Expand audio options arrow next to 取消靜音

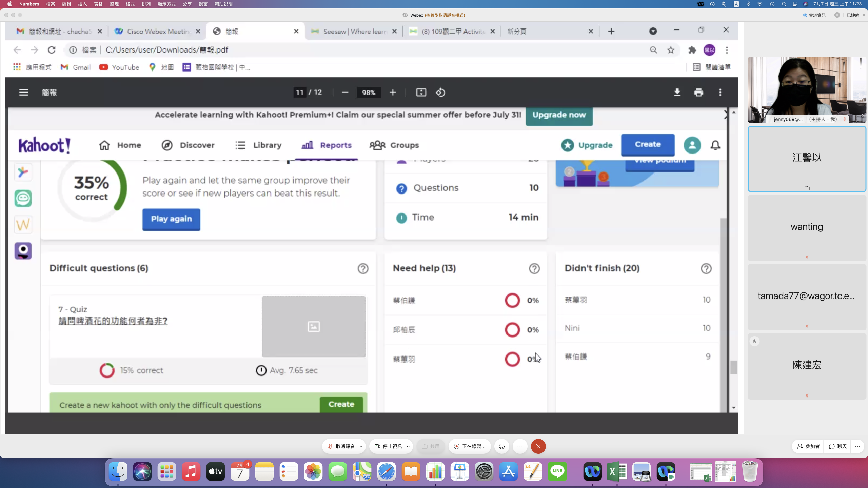click(x=361, y=447)
